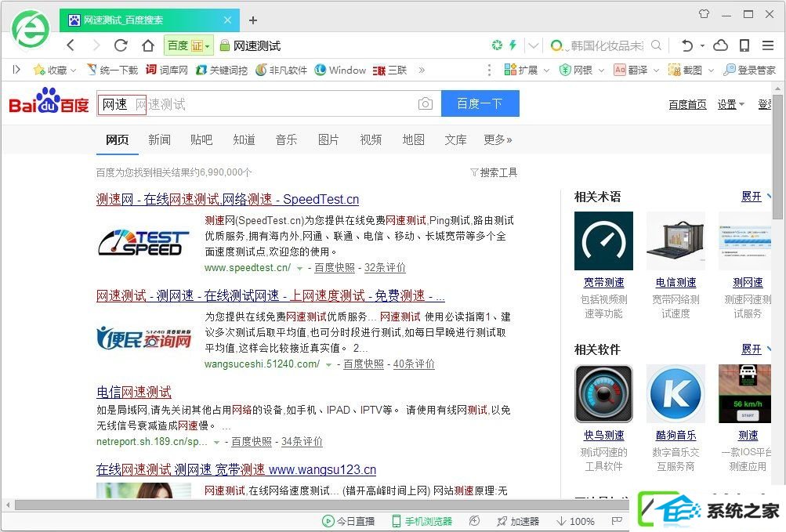Open dropdown arrow beside www.speedtest.cn/
786x532 pixels.
pos(300,268)
